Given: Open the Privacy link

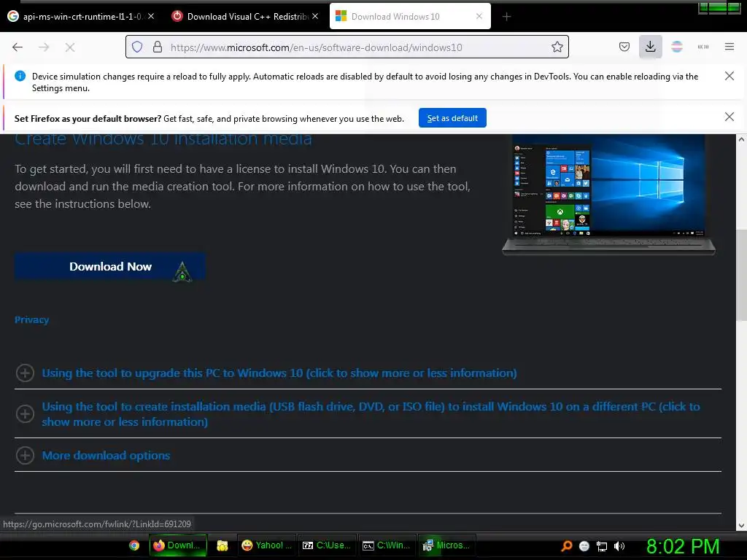Looking at the screenshot, I should 31,319.
